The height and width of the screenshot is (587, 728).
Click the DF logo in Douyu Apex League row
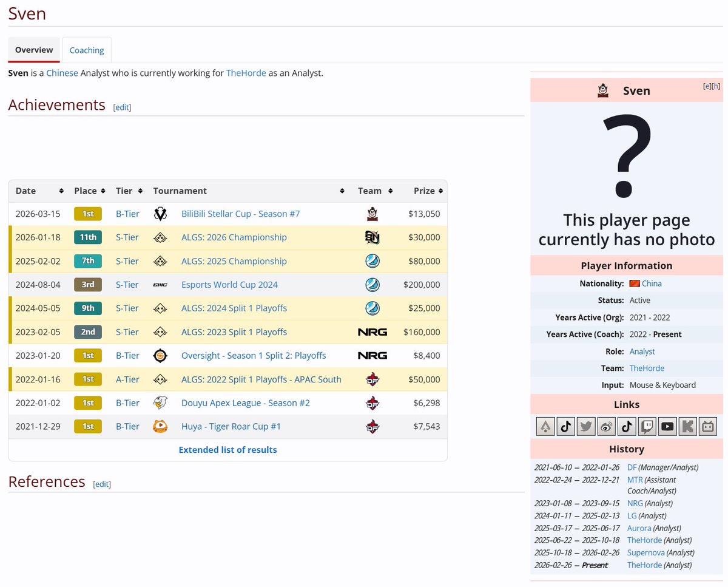click(372, 403)
